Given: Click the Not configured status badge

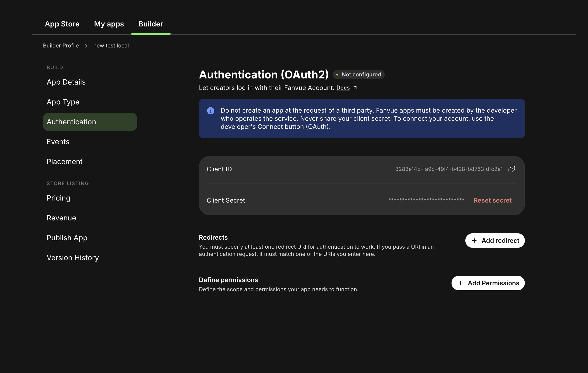Looking at the screenshot, I should [x=359, y=75].
